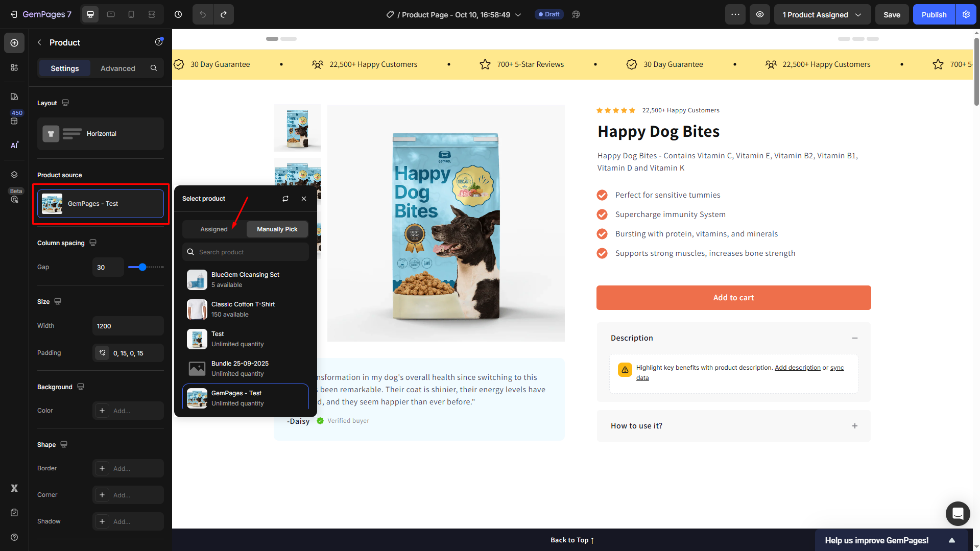
Task: Refresh the Select product list
Action: click(x=285, y=199)
